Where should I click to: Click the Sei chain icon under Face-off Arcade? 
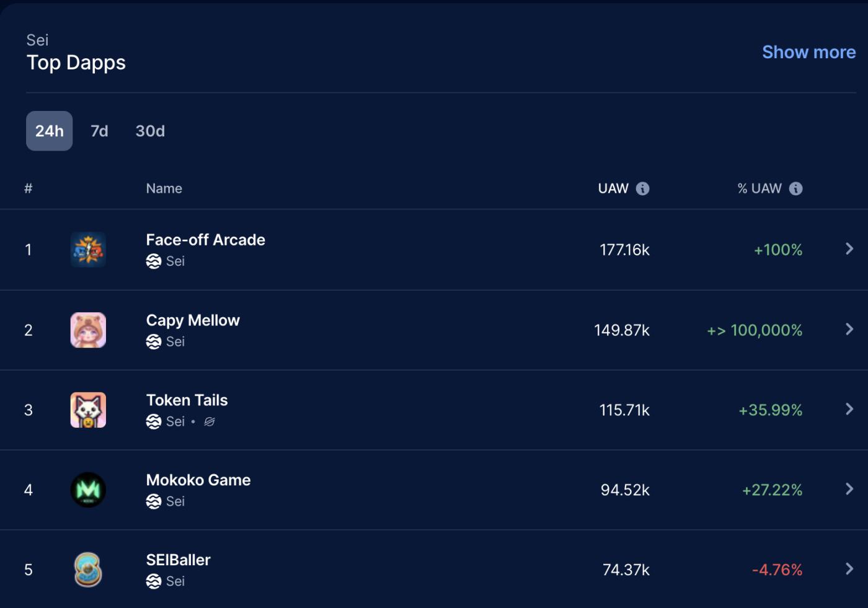pyautogui.click(x=154, y=262)
